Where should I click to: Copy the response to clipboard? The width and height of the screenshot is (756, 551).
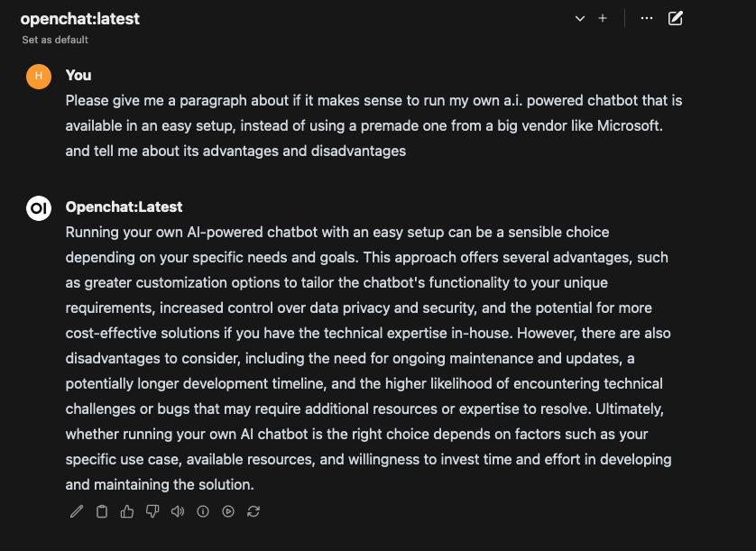102,511
